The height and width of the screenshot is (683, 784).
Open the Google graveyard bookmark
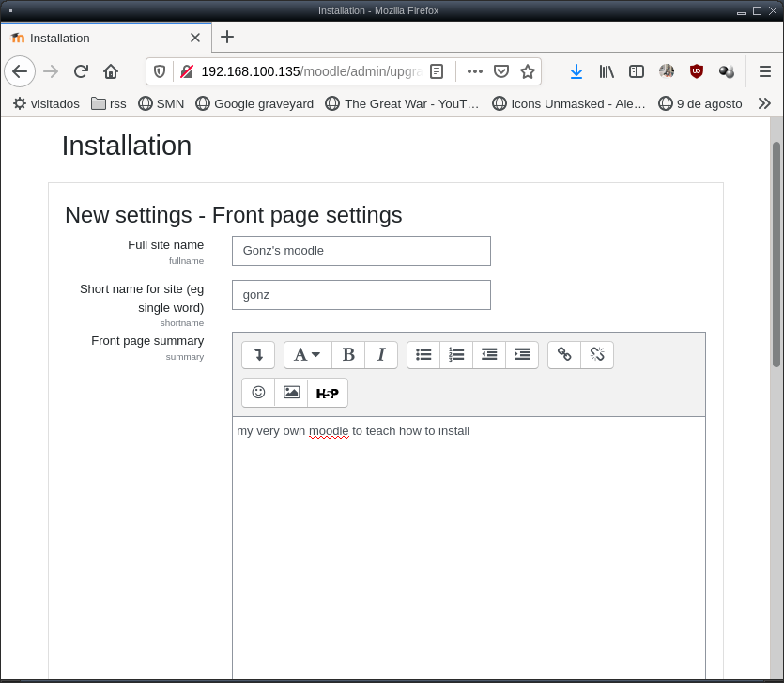point(254,103)
